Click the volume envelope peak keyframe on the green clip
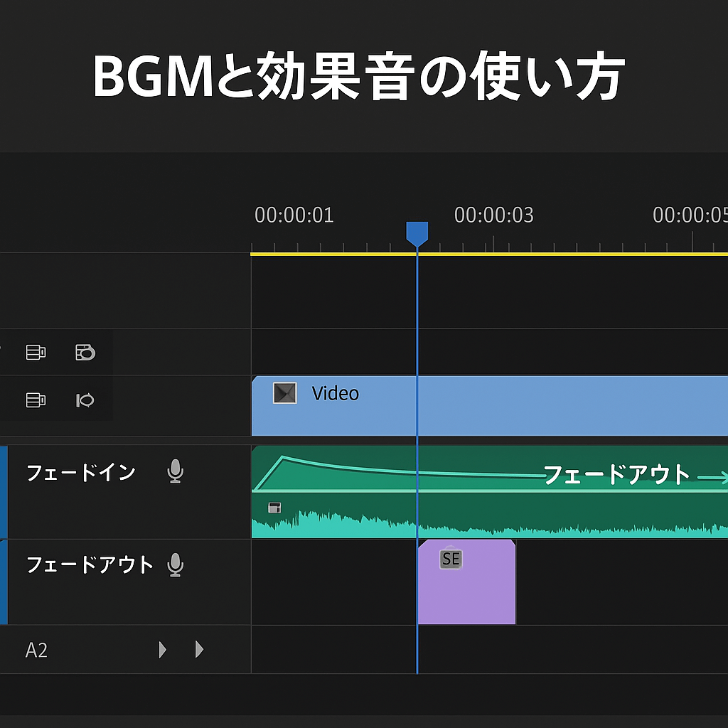This screenshot has height=728, width=728. point(282,458)
